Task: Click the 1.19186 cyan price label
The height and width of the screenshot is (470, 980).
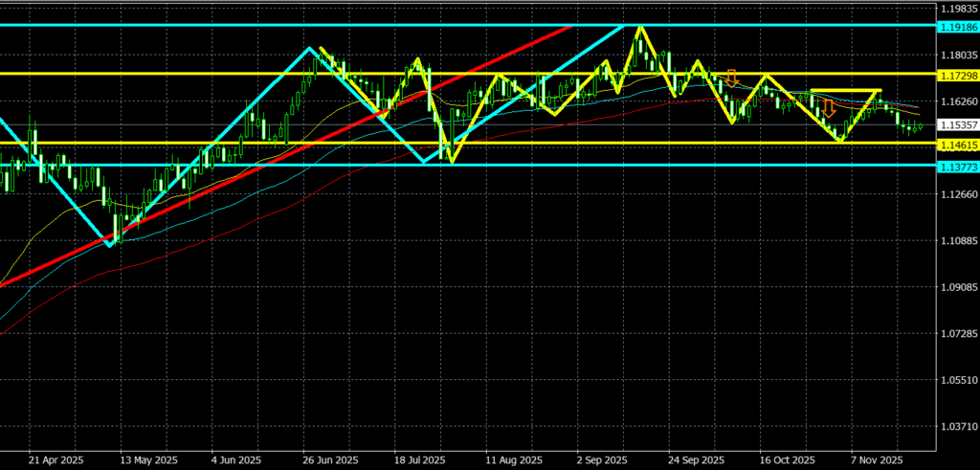Action: (958, 25)
